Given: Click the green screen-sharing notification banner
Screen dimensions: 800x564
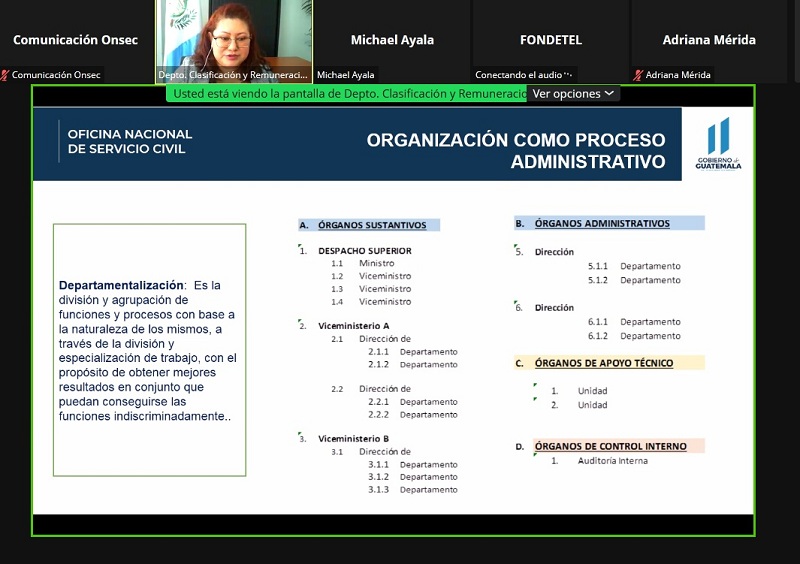Looking at the screenshot, I should [348, 94].
